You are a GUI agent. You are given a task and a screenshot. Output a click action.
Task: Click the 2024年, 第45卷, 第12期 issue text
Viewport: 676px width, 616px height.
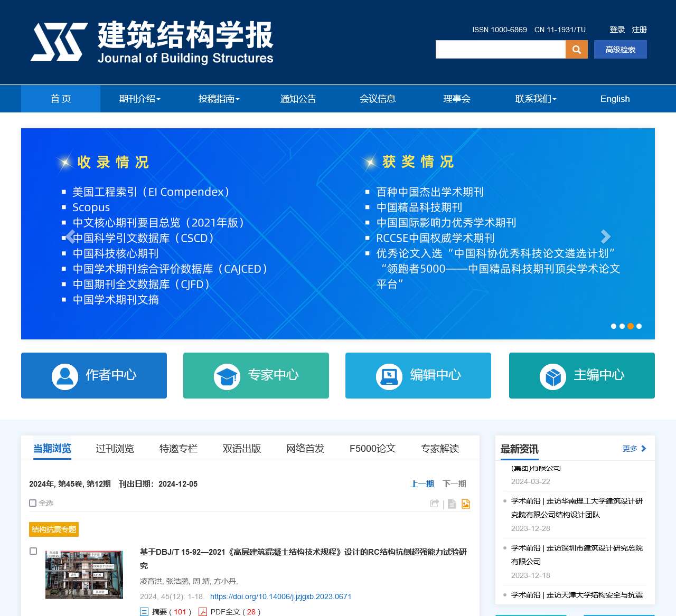pyautogui.click(x=70, y=484)
